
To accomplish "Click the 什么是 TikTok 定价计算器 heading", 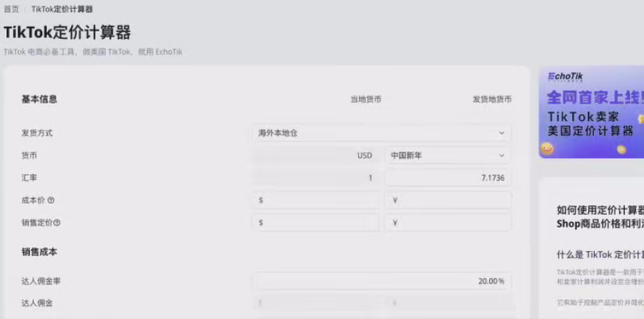I will point(600,255).
